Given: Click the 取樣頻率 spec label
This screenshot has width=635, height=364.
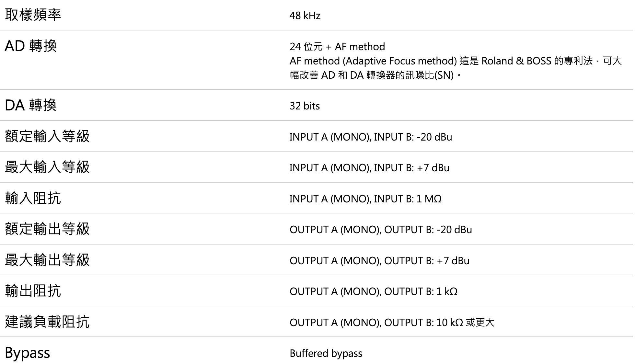Looking at the screenshot, I should coord(33,15).
